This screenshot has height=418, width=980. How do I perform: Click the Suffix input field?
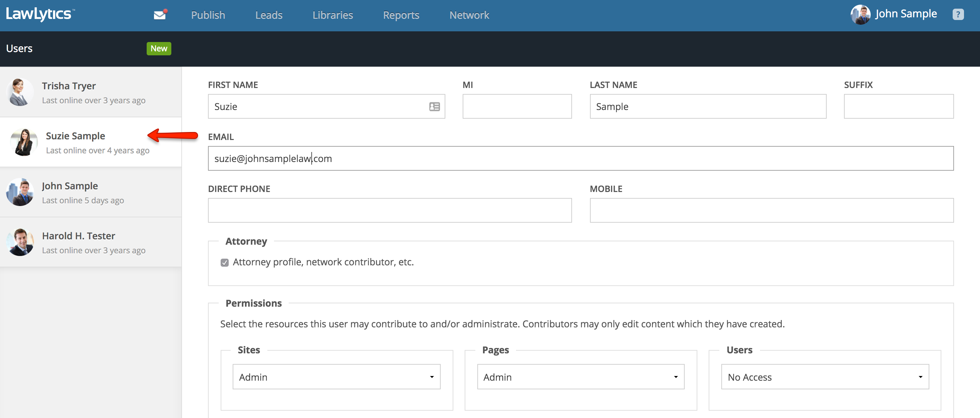[x=899, y=106]
